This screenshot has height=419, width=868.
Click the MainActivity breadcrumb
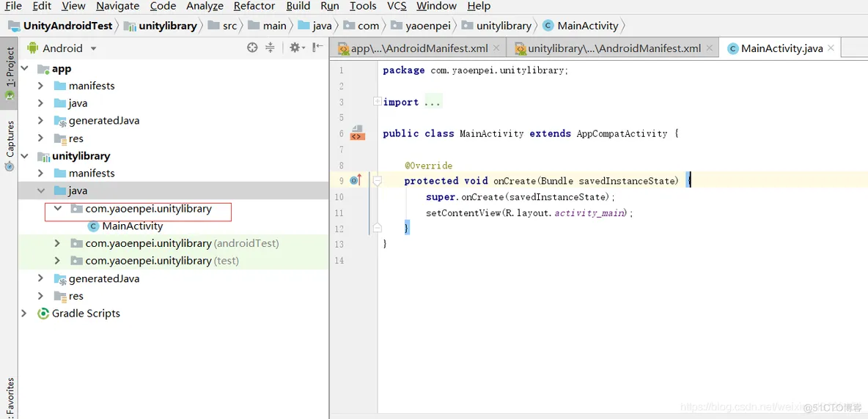coord(581,26)
